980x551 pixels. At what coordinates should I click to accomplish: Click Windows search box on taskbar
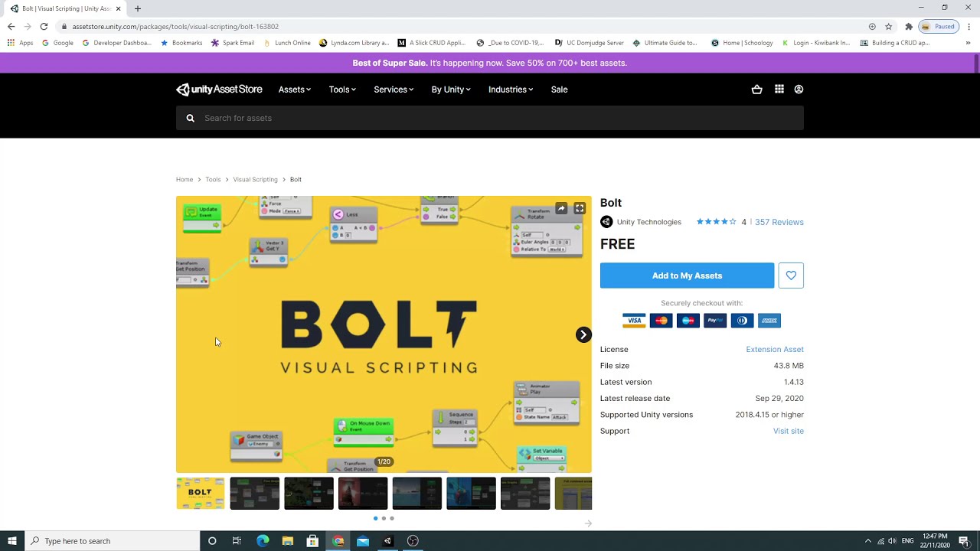pyautogui.click(x=112, y=541)
